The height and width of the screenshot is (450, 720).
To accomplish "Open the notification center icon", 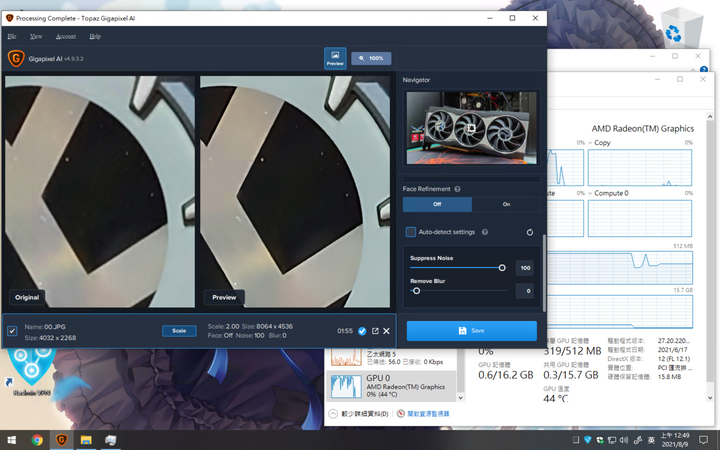I will (703, 440).
